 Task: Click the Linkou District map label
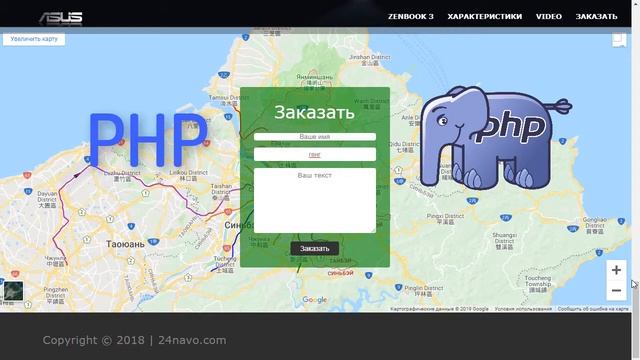click(x=188, y=176)
